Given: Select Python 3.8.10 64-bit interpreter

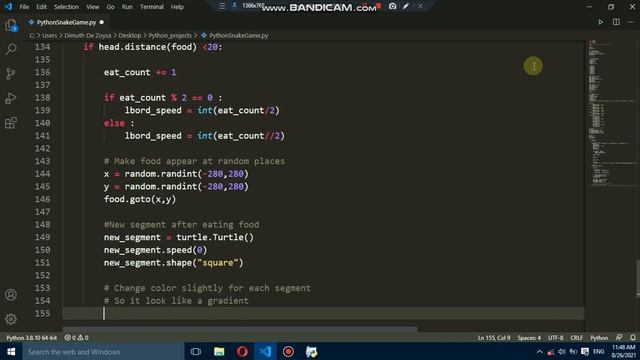Looking at the screenshot, I should point(31,338).
